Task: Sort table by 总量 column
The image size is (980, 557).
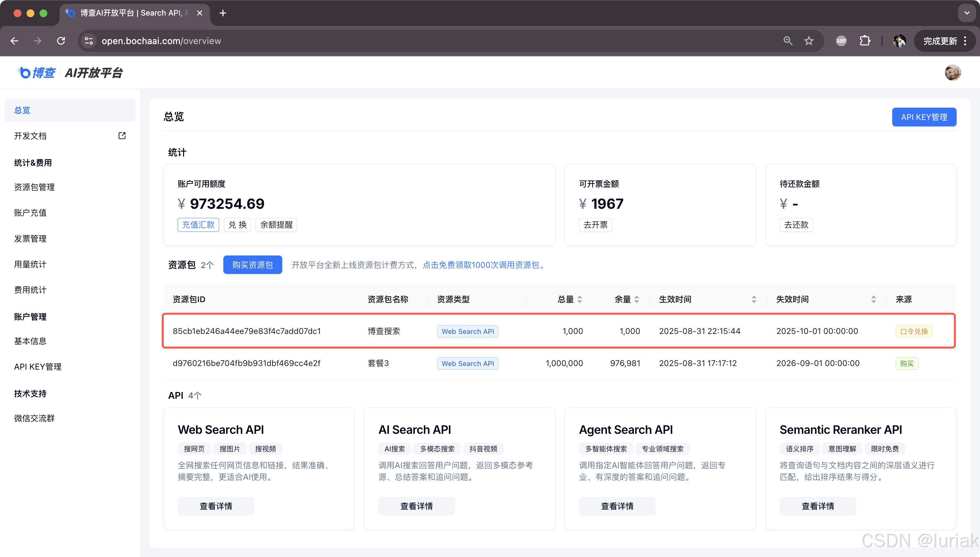Action: coord(580,300)
